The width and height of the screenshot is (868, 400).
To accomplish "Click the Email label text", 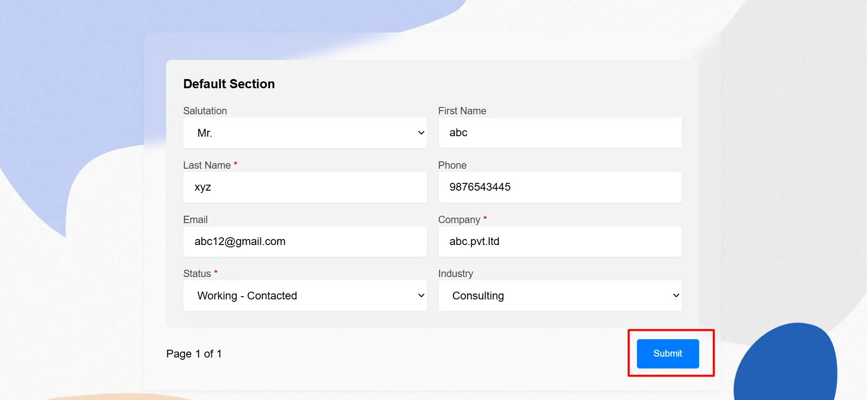I will click(195, 220).
